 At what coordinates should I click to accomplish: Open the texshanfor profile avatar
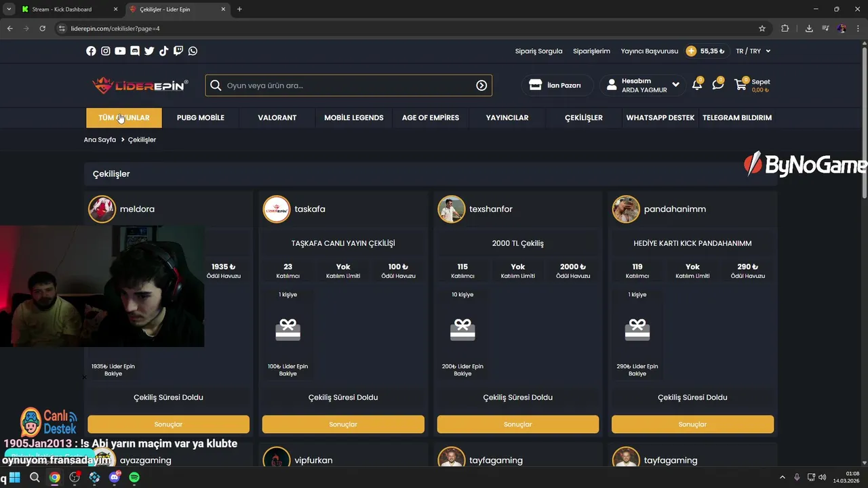coord(452,209)
